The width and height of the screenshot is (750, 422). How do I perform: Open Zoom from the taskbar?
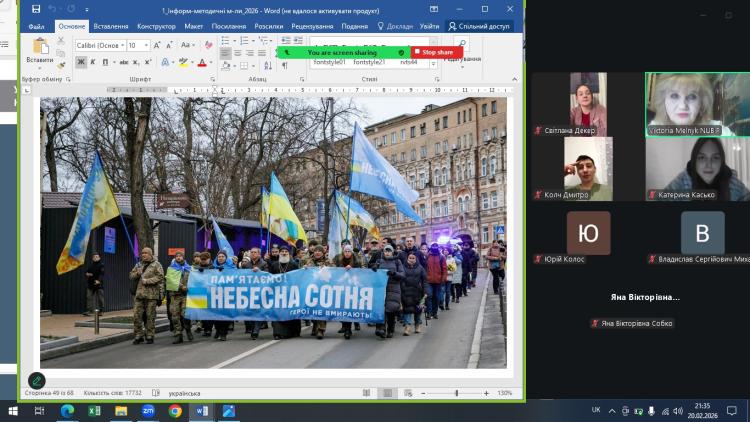[148, 411]
